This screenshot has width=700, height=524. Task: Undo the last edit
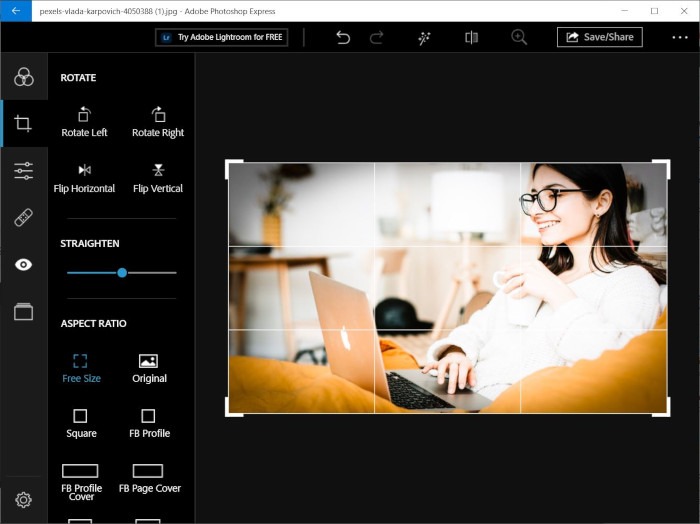click(343, 37)
